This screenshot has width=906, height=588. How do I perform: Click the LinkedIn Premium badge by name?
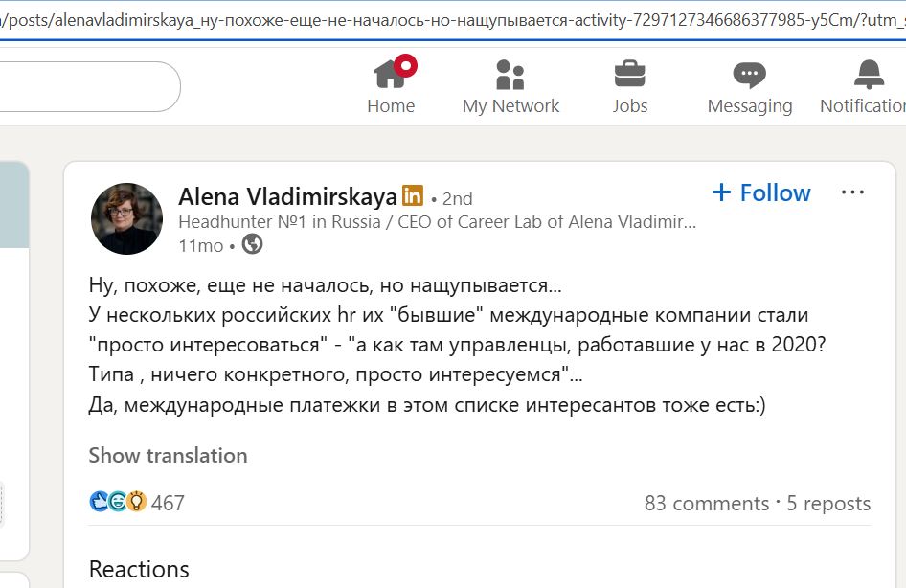point(413,196)
